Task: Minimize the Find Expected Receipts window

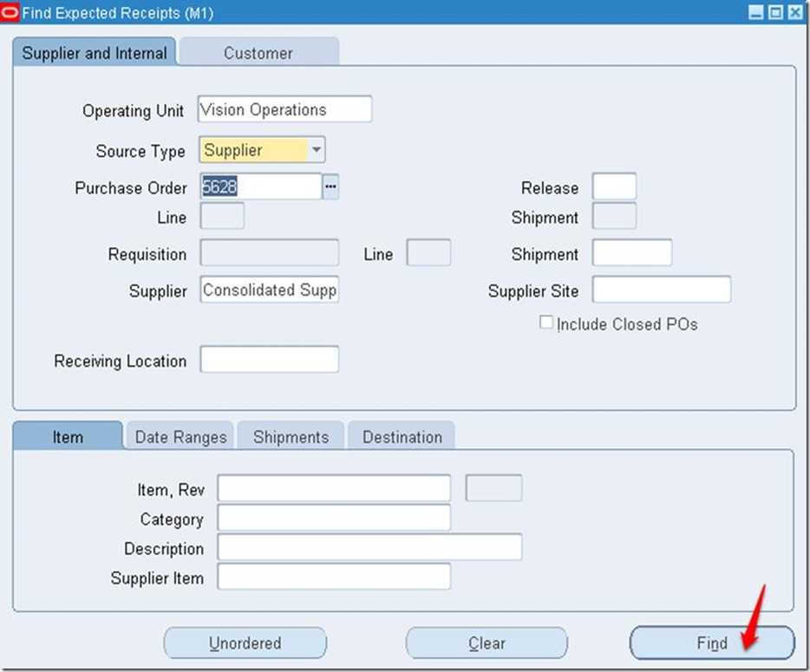Action: (x=755, y=12)
